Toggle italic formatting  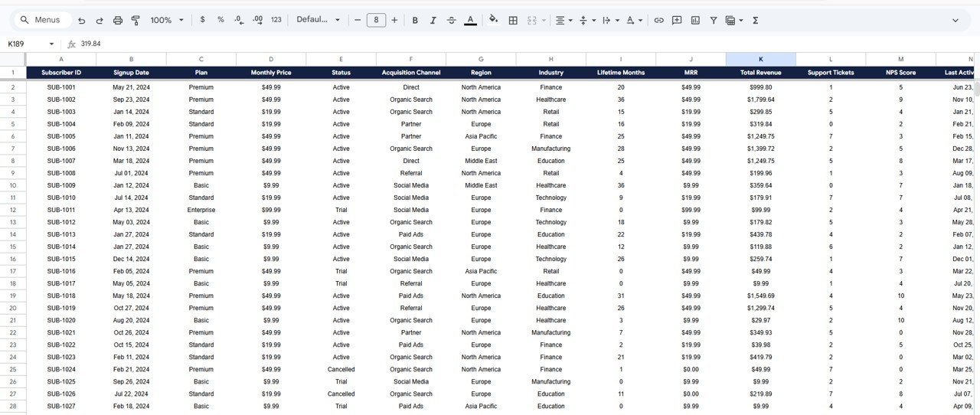(x=433, y=20)
